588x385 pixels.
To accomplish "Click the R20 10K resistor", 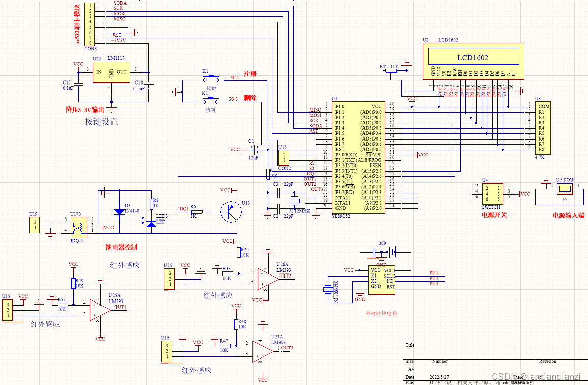I will coord(238,252).
